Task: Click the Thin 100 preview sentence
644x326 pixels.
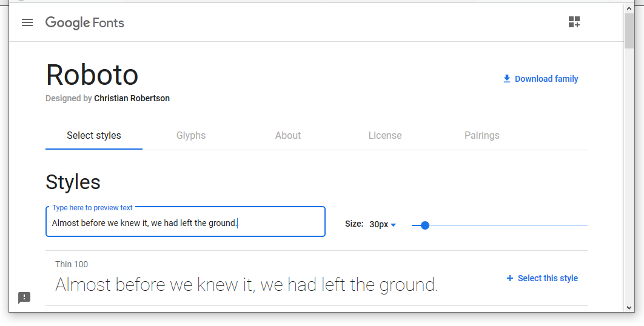Action: 246,284
